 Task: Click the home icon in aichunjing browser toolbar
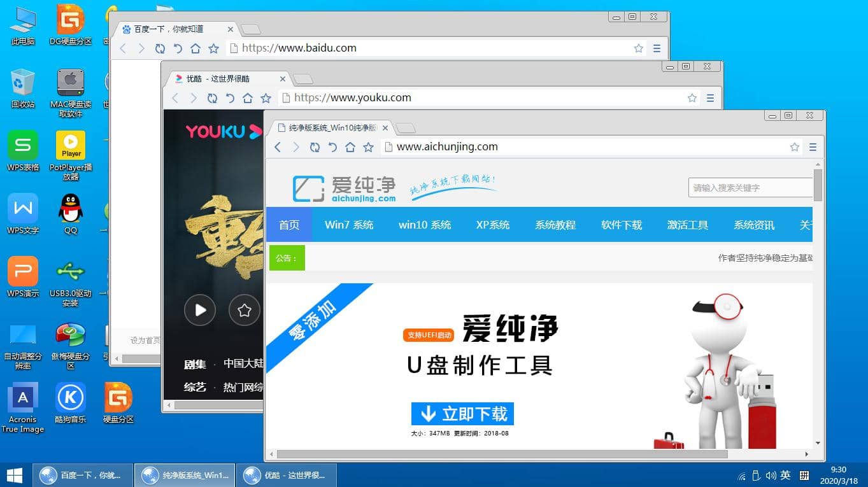(x=350, y=147)
